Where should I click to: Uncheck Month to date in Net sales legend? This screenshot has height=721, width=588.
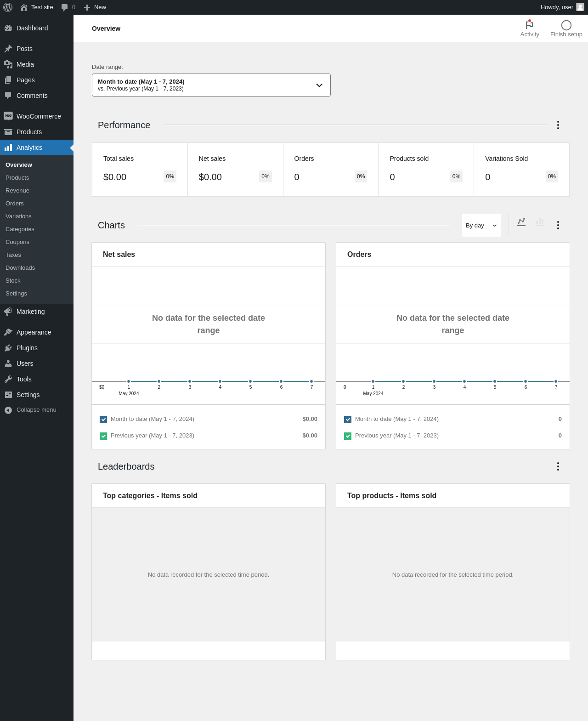[103, 420]
